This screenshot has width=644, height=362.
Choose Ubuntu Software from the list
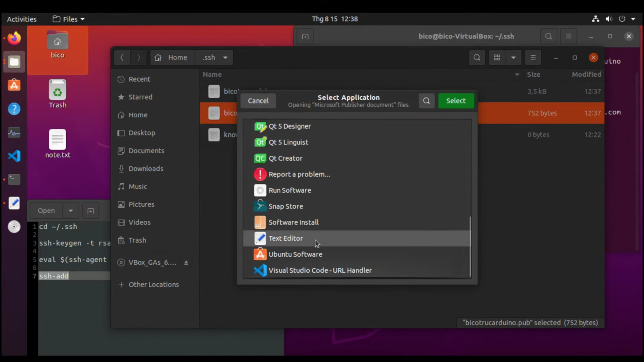click(295, 254)
